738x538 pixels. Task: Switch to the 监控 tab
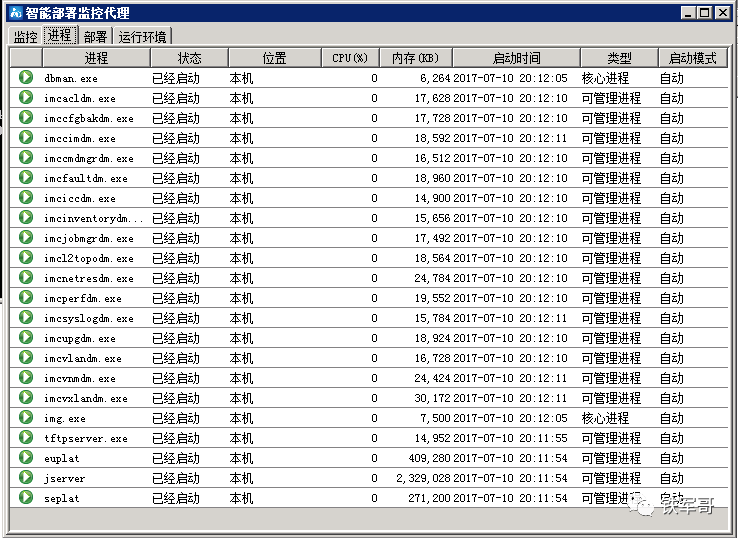(x=25, y=37)
